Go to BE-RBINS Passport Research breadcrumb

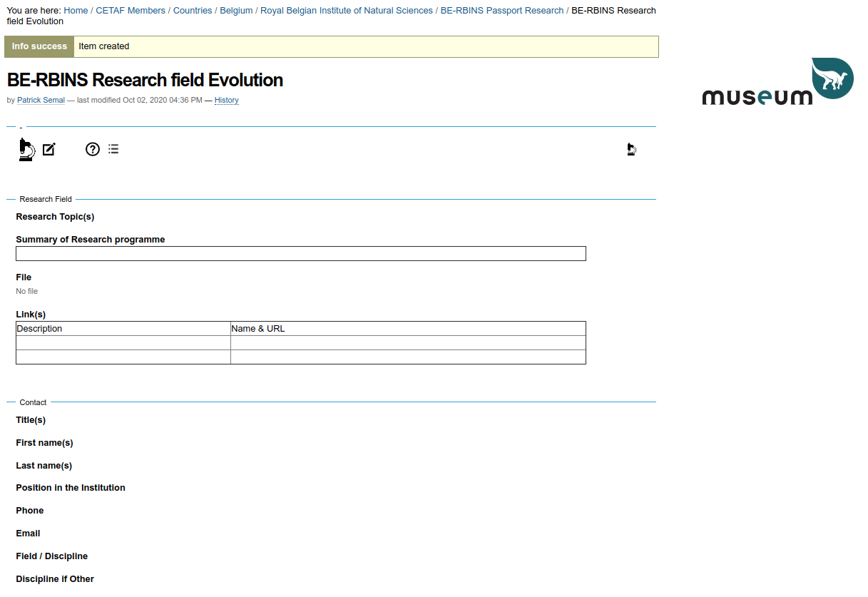point(502,11)
